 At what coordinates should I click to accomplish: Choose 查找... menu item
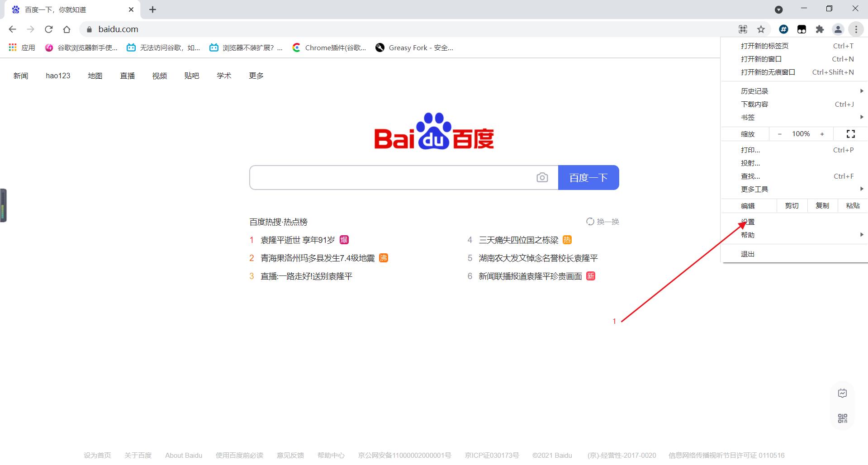(794, 176)
